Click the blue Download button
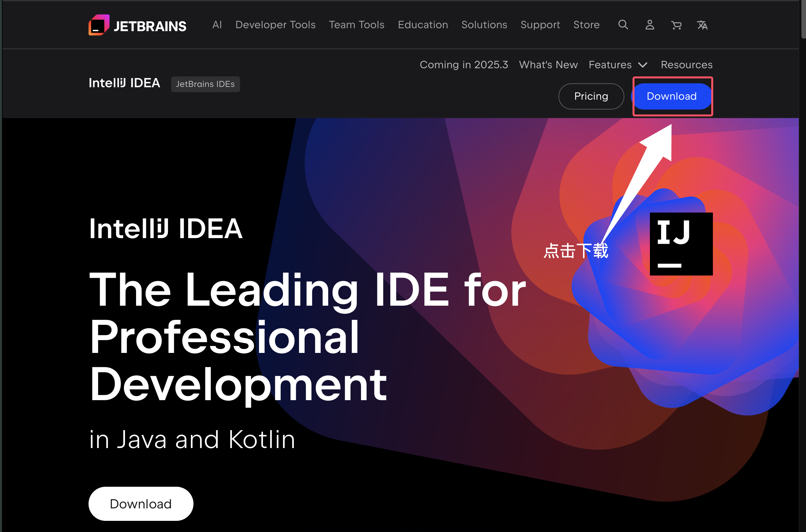The image size is (806, 532). tap(672, 96)
